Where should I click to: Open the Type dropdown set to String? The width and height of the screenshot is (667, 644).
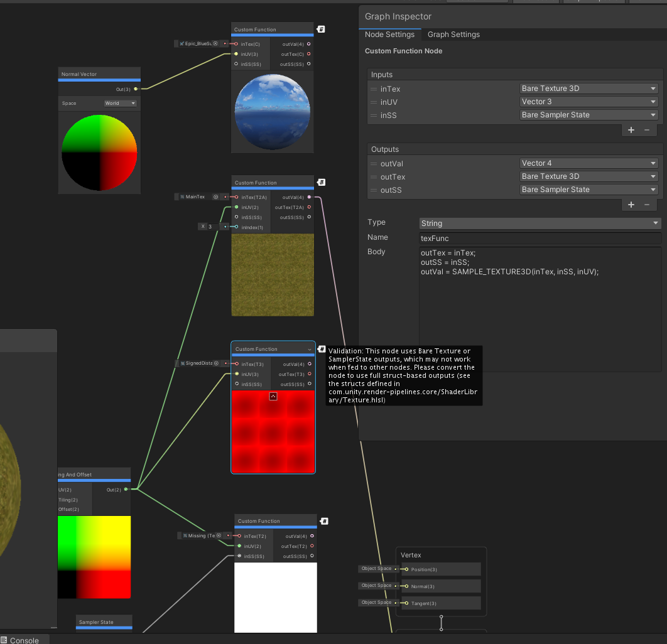(x=540, y=223)
